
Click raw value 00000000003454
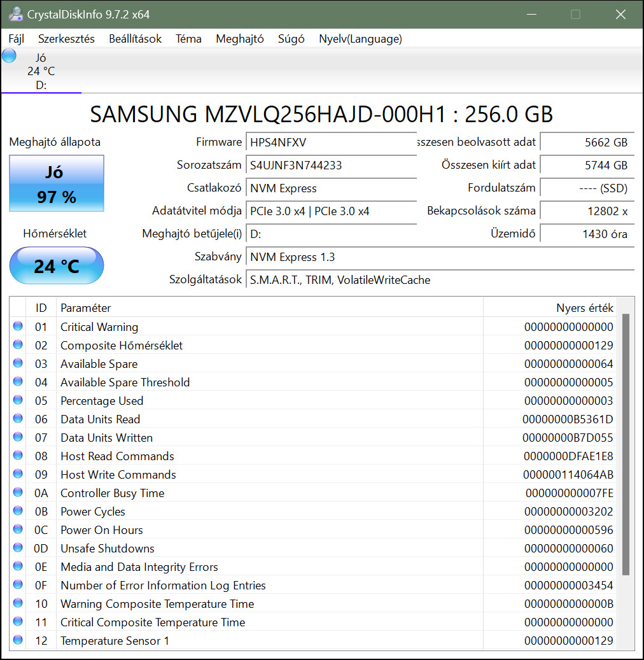point(569,586)
